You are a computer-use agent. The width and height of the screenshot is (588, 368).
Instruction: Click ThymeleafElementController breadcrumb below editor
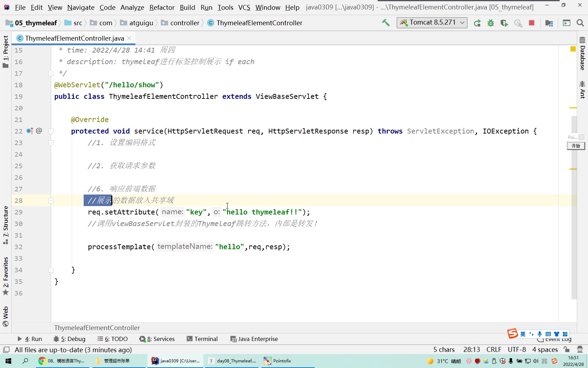[97, 328]
